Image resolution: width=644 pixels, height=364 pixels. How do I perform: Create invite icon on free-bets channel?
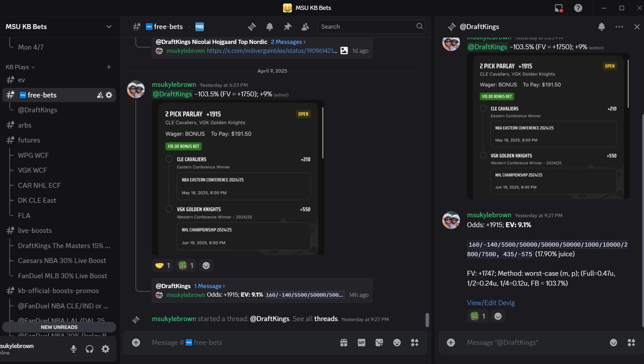pyautogui.click(x=100, y=95)
